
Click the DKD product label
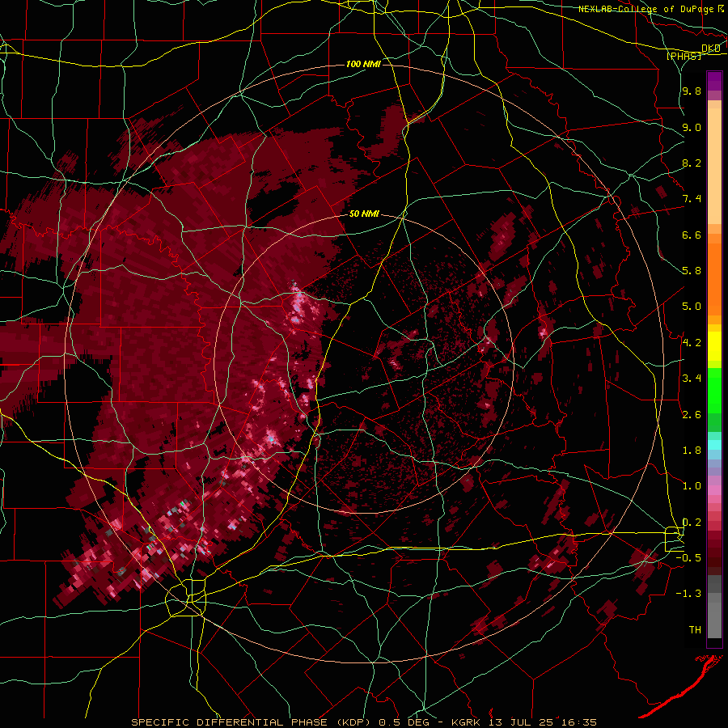tap(711, 49)
